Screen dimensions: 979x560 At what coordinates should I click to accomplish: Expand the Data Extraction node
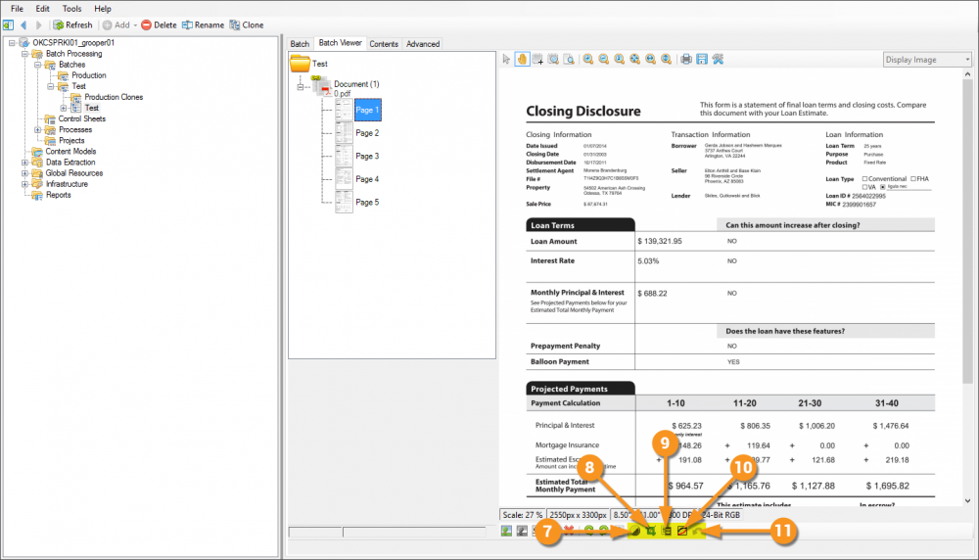point(25,163)
